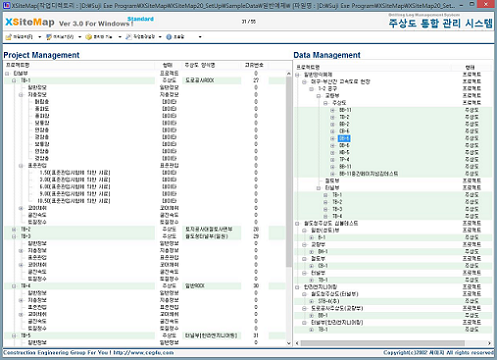Click the 터널부(한라엔지니어링) form name cell for TB-5
The image size is (497, 360).
pyautogui.click(x=211, y=336)
